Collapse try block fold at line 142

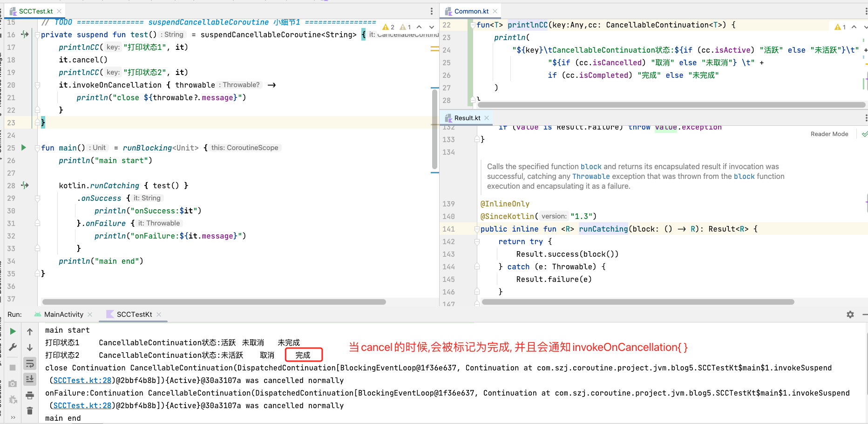pyautogui.click(x=477, y=242)
